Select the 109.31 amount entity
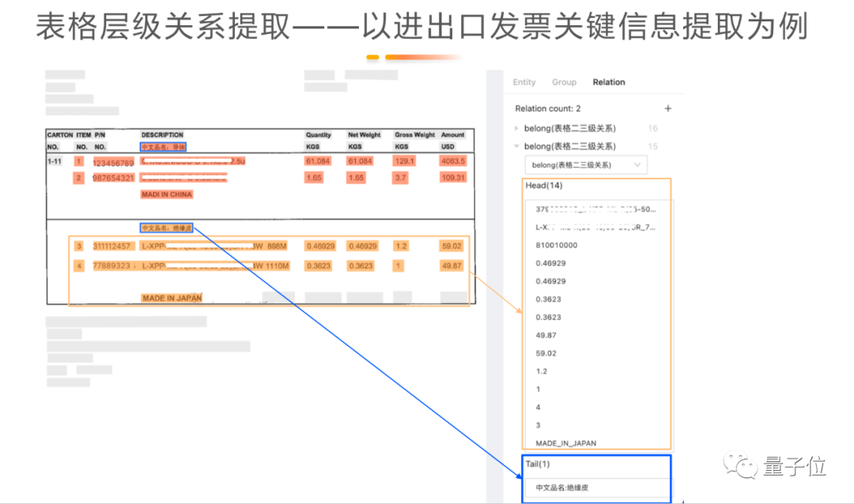The width and height of the screenshot is (854, 504). tap(453, 178)
